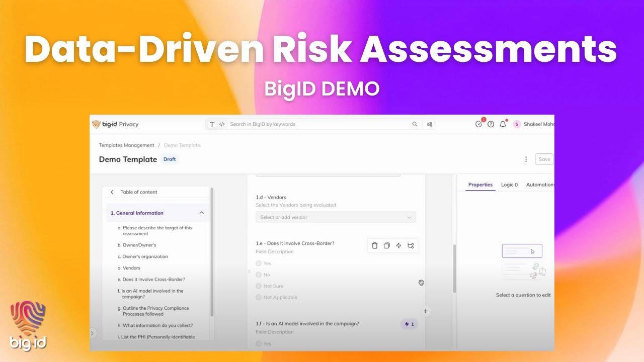Open the search filter settings icon
The height and width of the screenshot is (362, 644).
point(430,124)
